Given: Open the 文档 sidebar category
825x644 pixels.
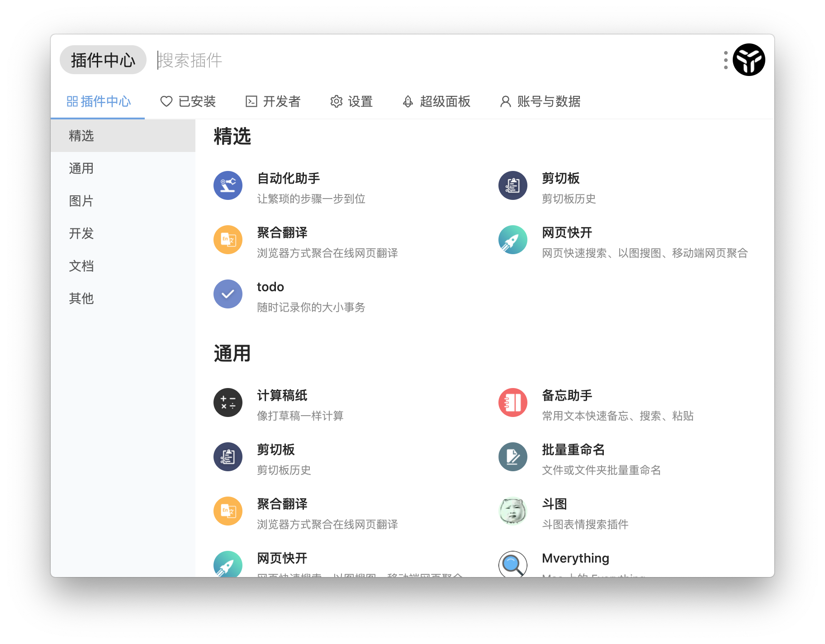Looking at the screenshot, I should [81, 266].
